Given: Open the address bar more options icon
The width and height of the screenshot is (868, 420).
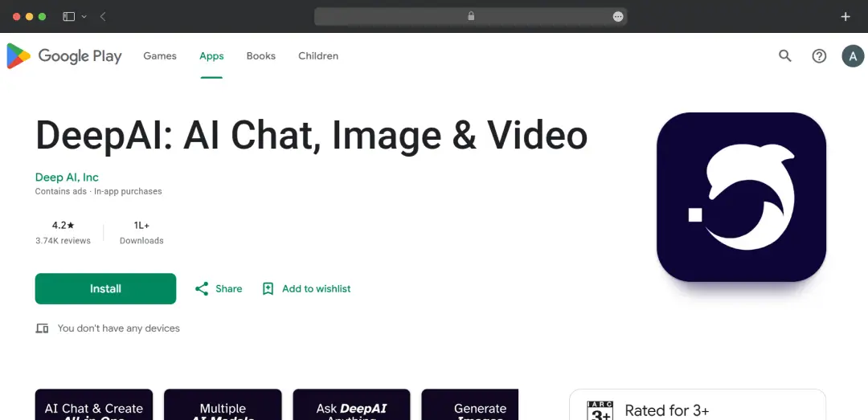Looking at the screenshot, I should pos(618,17).
